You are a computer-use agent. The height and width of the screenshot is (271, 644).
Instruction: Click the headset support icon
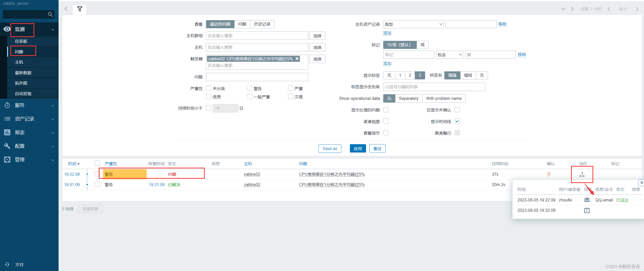(7, 264)
